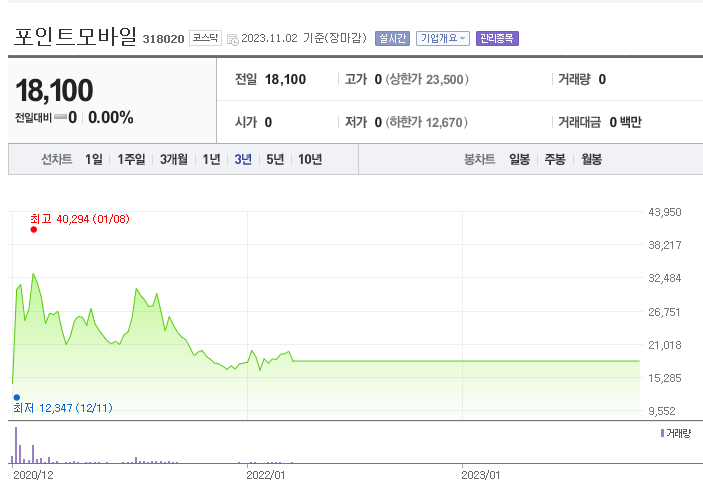Click the 2020/12 axis label

(x=33, y=475)
